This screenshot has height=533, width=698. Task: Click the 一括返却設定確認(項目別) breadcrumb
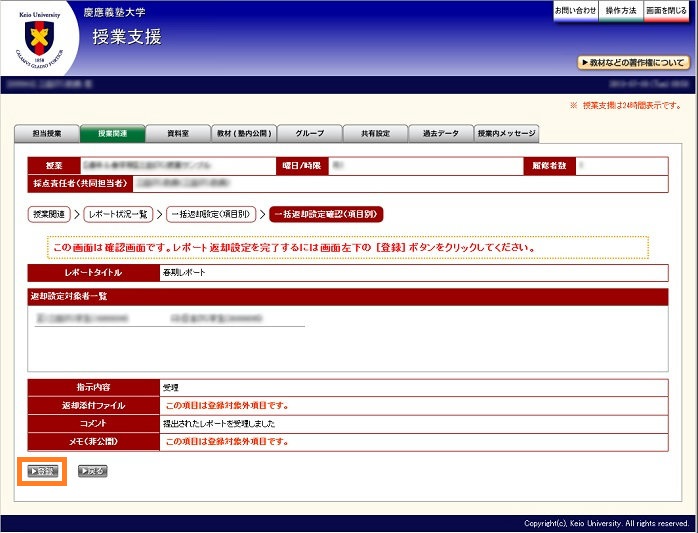point(326,214)
